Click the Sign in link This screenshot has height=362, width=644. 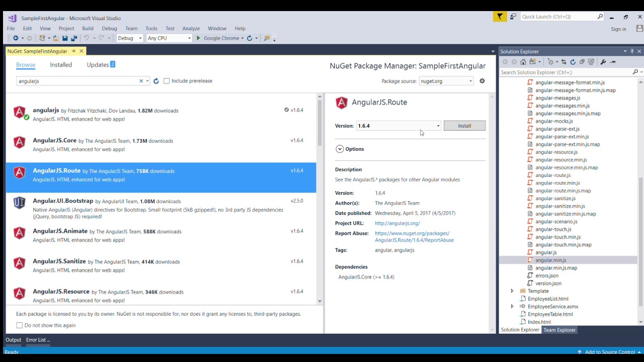(x=618, y=29)
